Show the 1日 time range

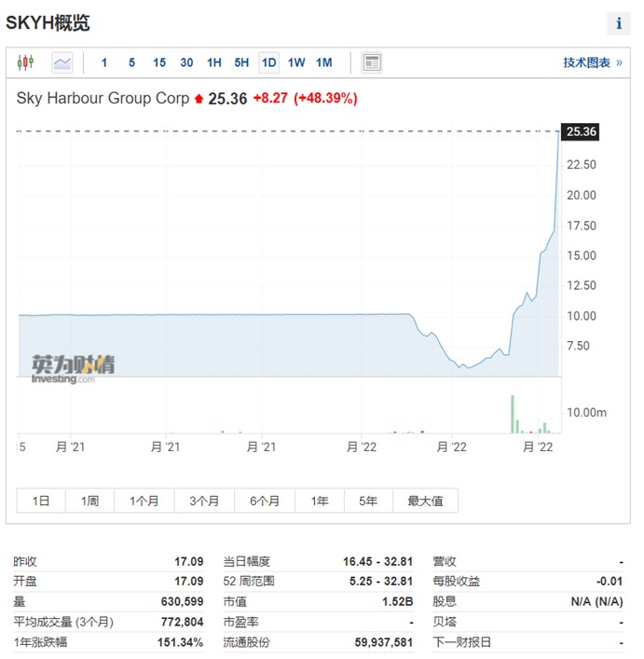point(41,501)
